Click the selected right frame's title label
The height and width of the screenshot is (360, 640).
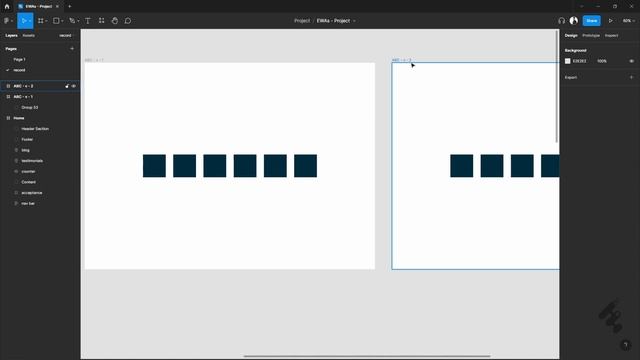click(402, 60)
